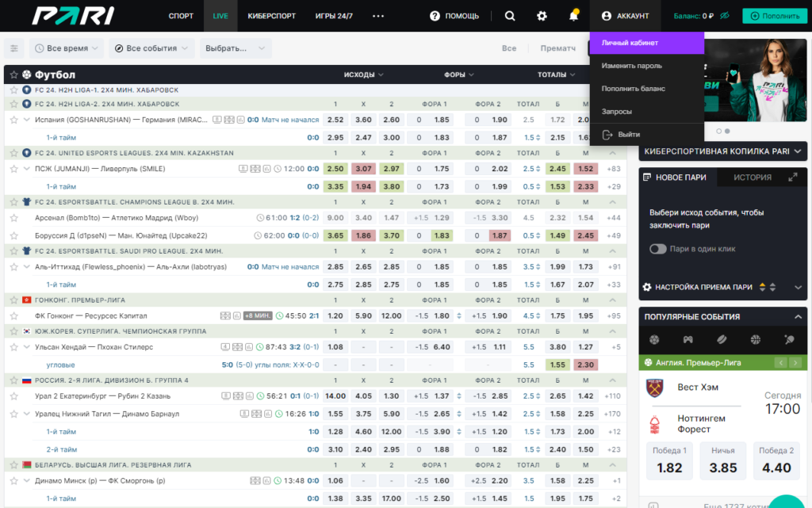812x508 pixels.
Task: Click АККАУНТ button
Action: point(625,16)
